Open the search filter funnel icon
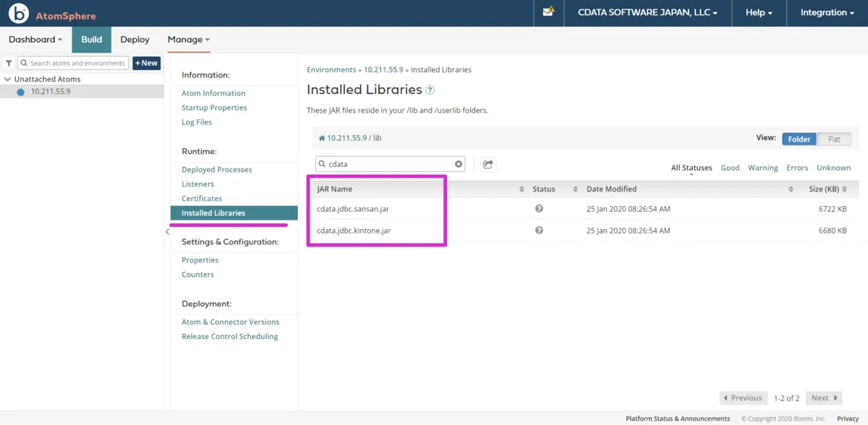Viewport: 868px width, 425px height. click(x=8, y=62)
